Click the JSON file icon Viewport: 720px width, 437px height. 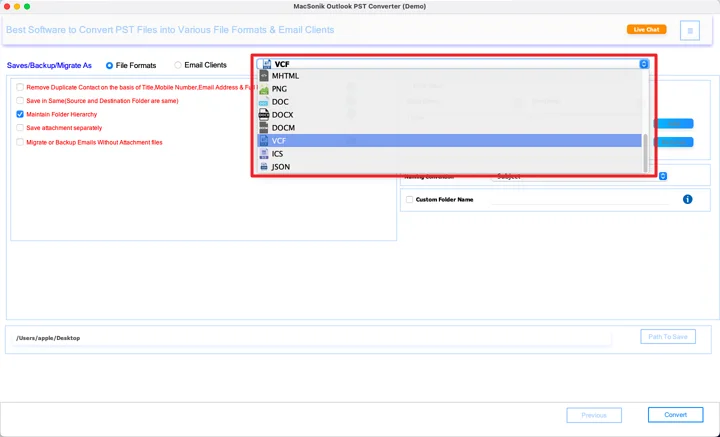tap(264, 167)
